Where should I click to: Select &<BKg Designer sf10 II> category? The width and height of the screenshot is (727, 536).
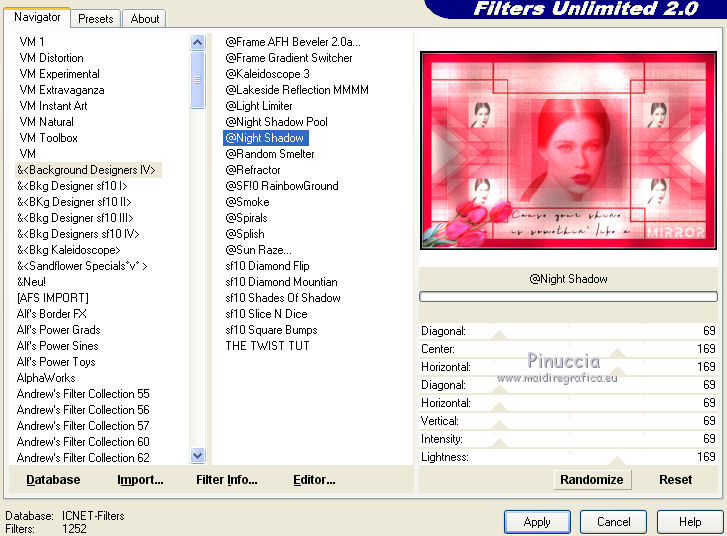pos(74,202)
